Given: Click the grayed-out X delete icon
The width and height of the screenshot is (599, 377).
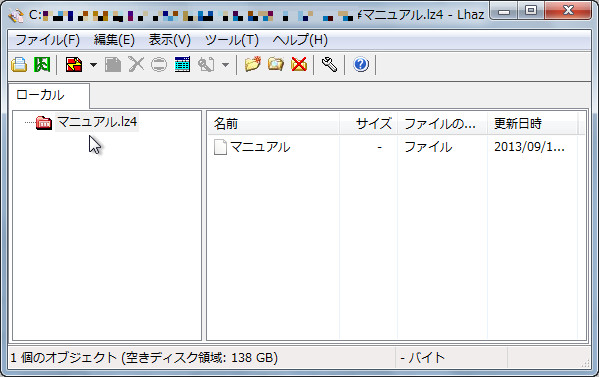Looking at the screenshot, I should pyautogui.click(x=136, y=65).
